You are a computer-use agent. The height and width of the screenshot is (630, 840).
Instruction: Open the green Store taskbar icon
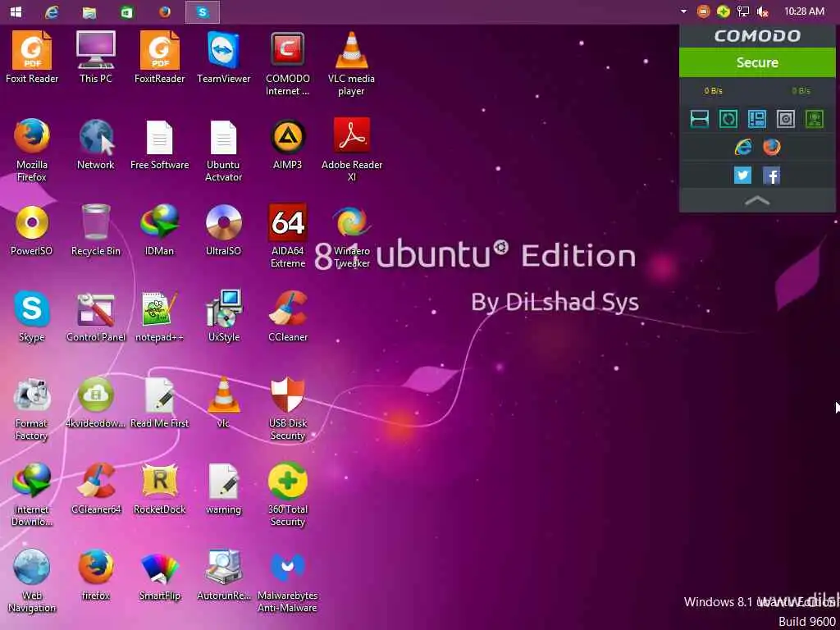(x=127, y=11)
